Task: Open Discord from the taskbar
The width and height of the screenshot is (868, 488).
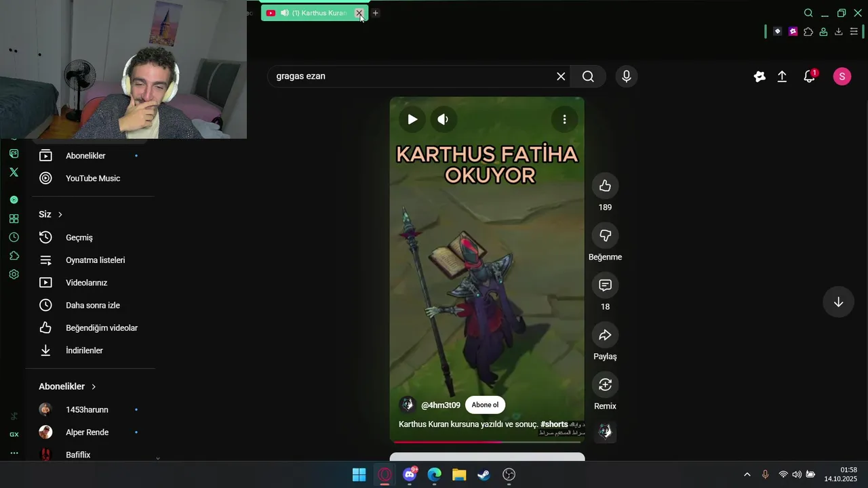Action: tap(410, 474)
